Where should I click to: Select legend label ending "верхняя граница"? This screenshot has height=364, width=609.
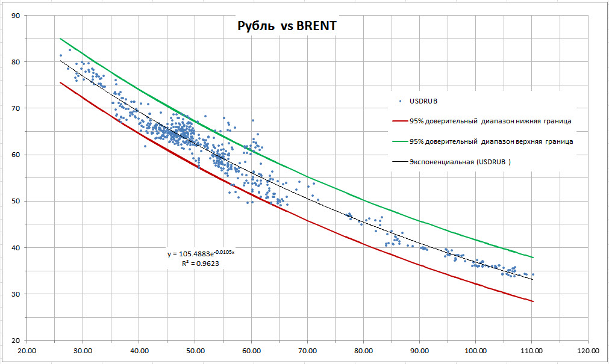pyautogui.click(x=490, y=141)
